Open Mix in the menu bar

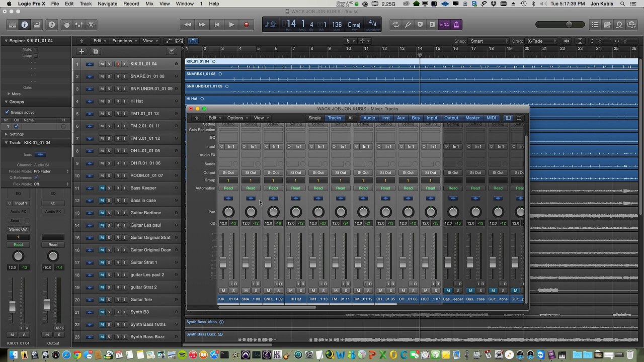click(149, 4)
